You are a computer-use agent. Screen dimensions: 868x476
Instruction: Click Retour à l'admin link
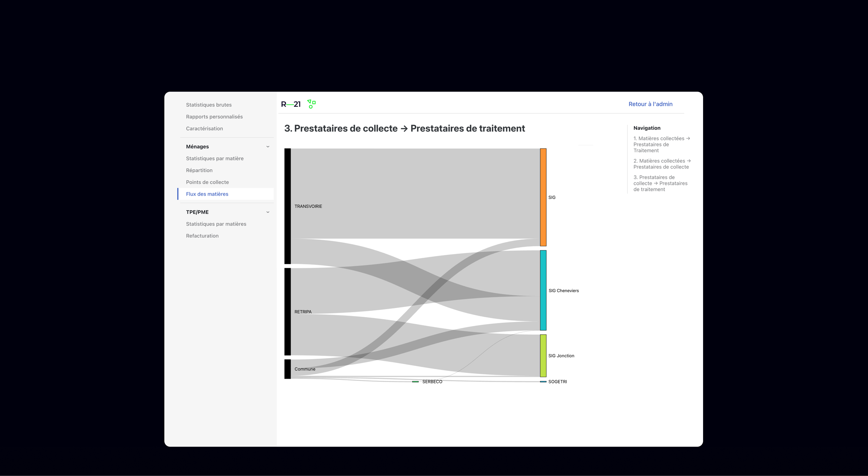point(650,104)
